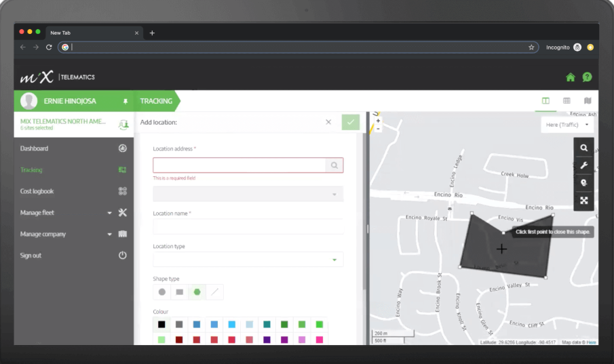Click the Manage company building icon
This screenshot has height=364, width=614.
[123, 234]
